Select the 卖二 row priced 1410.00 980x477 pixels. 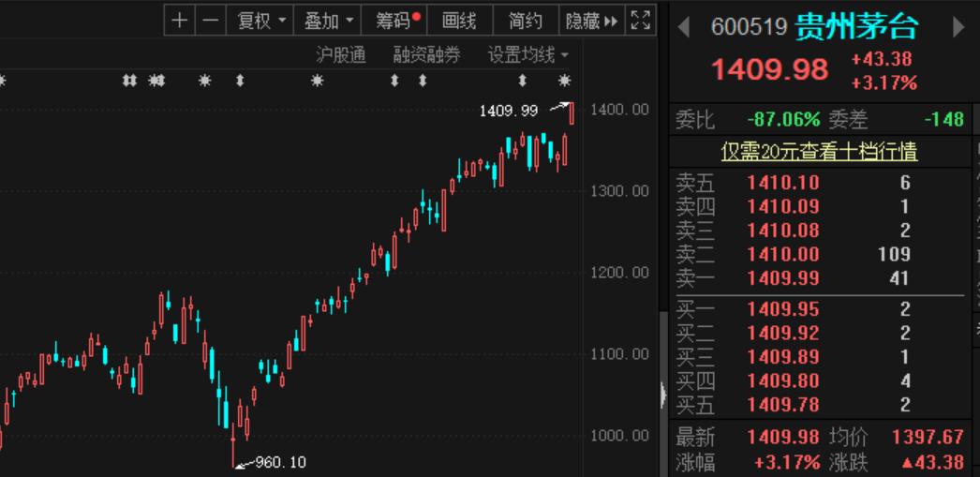click(820, 254)
